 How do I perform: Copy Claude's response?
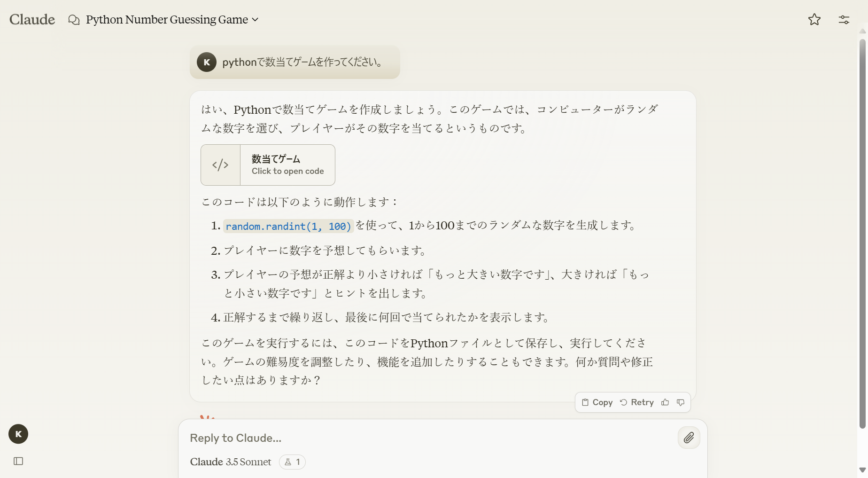point(597,402)
